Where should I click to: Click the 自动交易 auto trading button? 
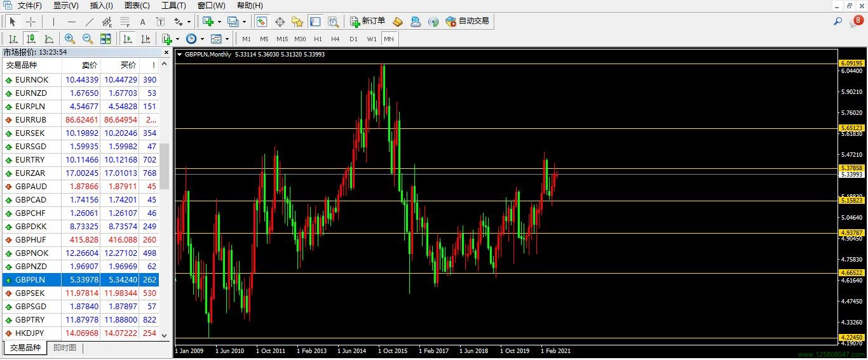pyautogui.click(x=468, y=22)
